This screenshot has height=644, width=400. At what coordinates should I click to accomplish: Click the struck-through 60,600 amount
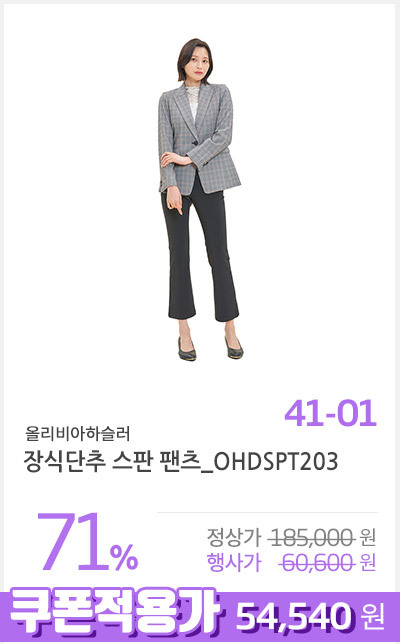click(x=317, y=563)
